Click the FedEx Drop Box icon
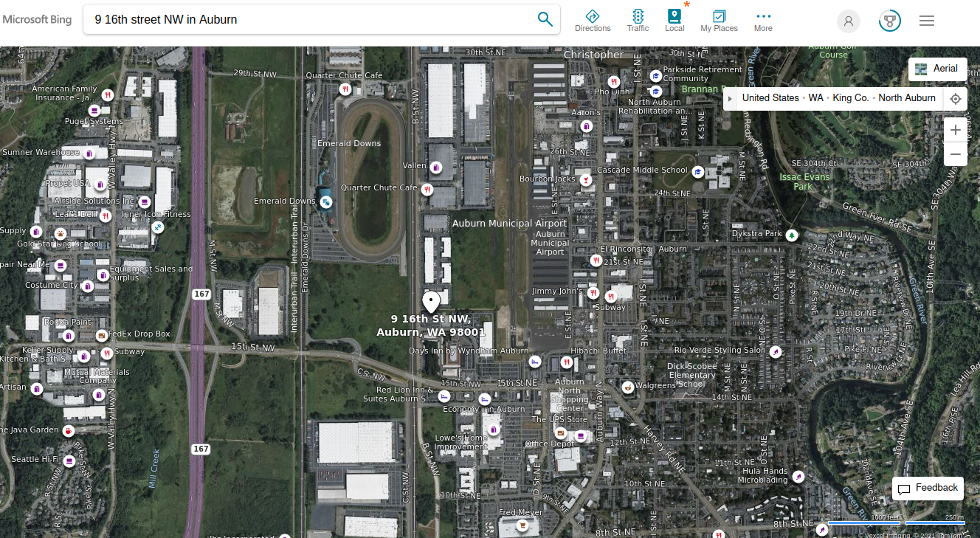Image resolution: width=980 pixels, height=538 pixels. click(x=102, y=335)
